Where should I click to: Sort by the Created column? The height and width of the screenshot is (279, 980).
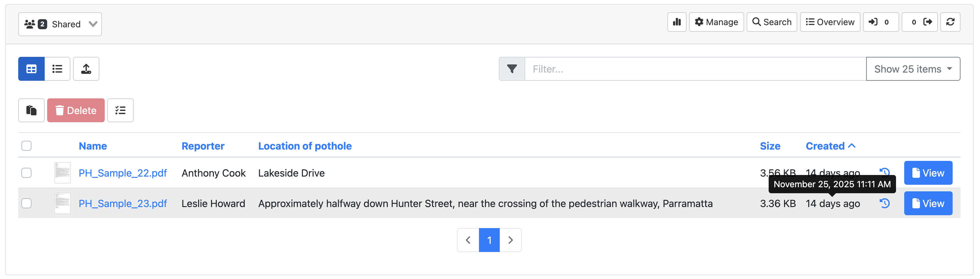coord(825,146)
